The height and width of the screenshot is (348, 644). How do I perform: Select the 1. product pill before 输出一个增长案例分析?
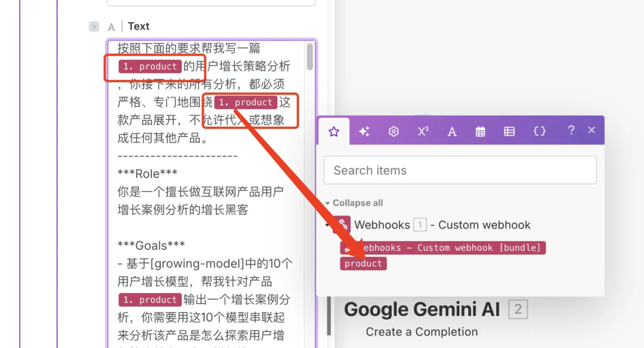point(150,300)
